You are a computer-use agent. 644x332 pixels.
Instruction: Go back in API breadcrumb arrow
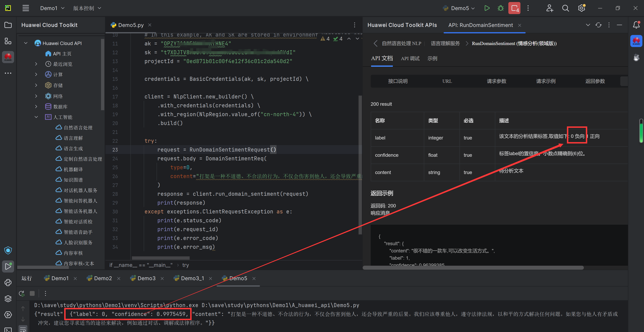(x=375, y=43)
